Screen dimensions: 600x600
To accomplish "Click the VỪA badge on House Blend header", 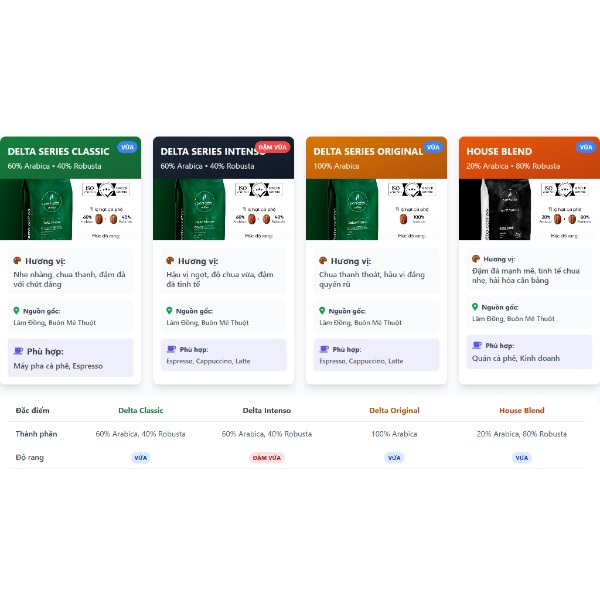I will tap(585, 147).
